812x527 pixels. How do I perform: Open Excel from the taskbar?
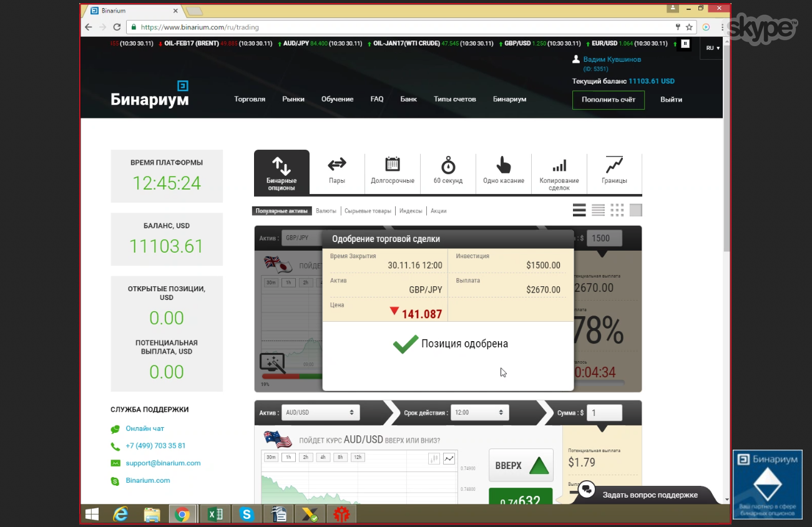[215, 515]
